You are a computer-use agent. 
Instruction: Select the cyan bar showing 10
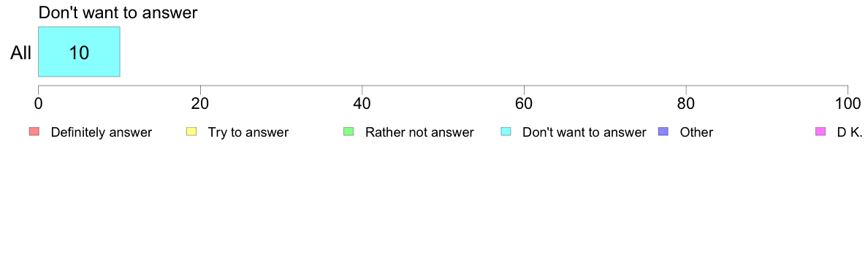[x=79, y=51]
